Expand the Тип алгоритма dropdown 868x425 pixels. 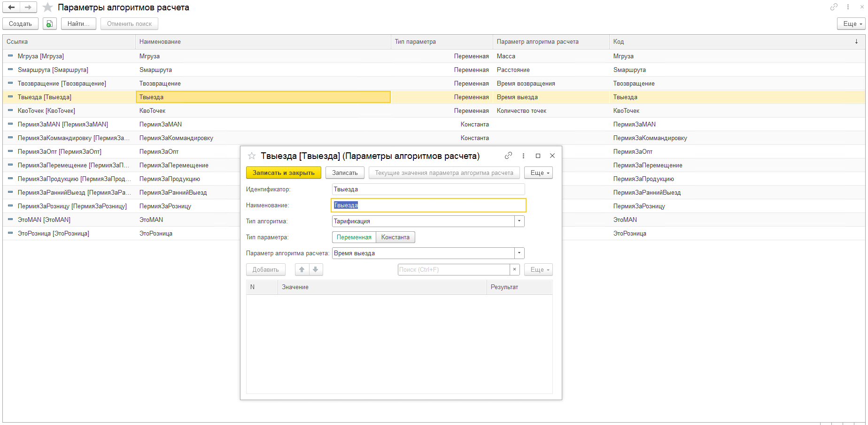pyautogui.click(x=519, y=221)
